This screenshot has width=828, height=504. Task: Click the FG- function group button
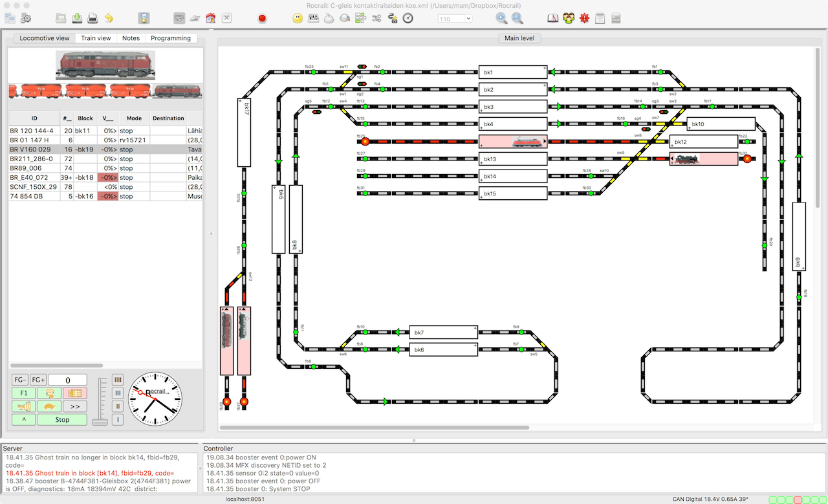[20, 380]
